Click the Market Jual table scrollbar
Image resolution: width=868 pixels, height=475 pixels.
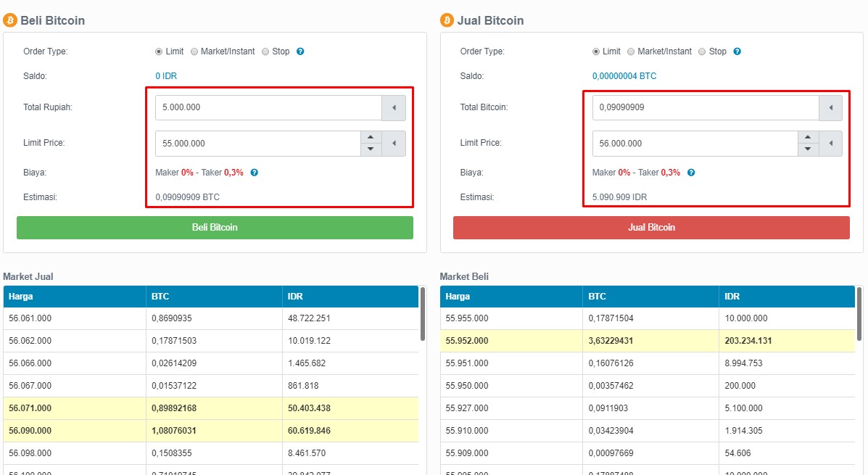422,313
